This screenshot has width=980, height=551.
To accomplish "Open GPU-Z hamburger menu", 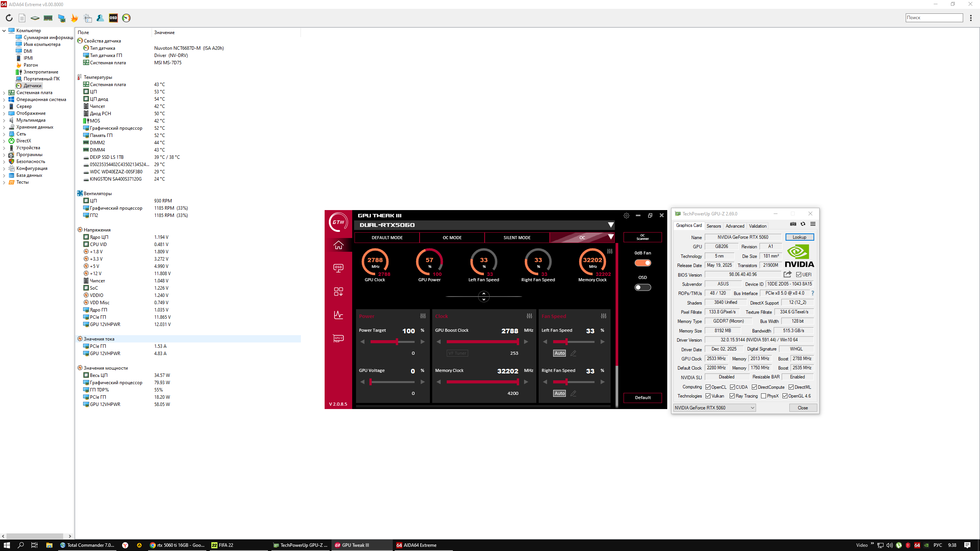I will point(813,224).
